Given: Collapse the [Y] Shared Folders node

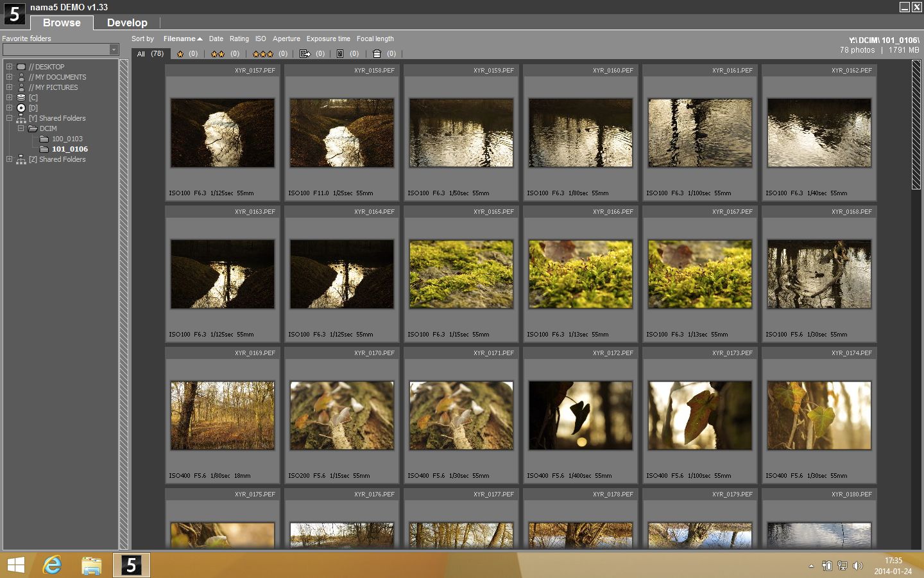Looking at the screenshot, I should click(9, 118).
